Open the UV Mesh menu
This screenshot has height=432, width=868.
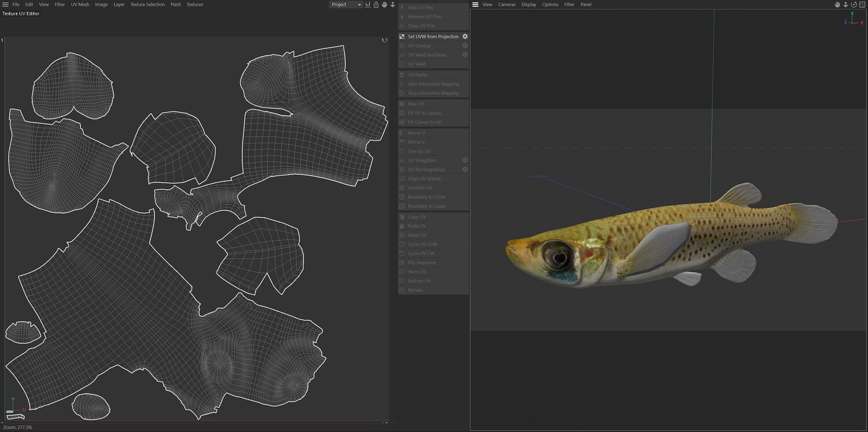click(x=80, y=5)
